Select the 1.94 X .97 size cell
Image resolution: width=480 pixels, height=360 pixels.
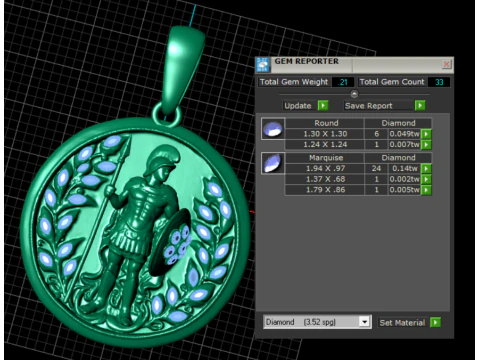tap(325, 168)
